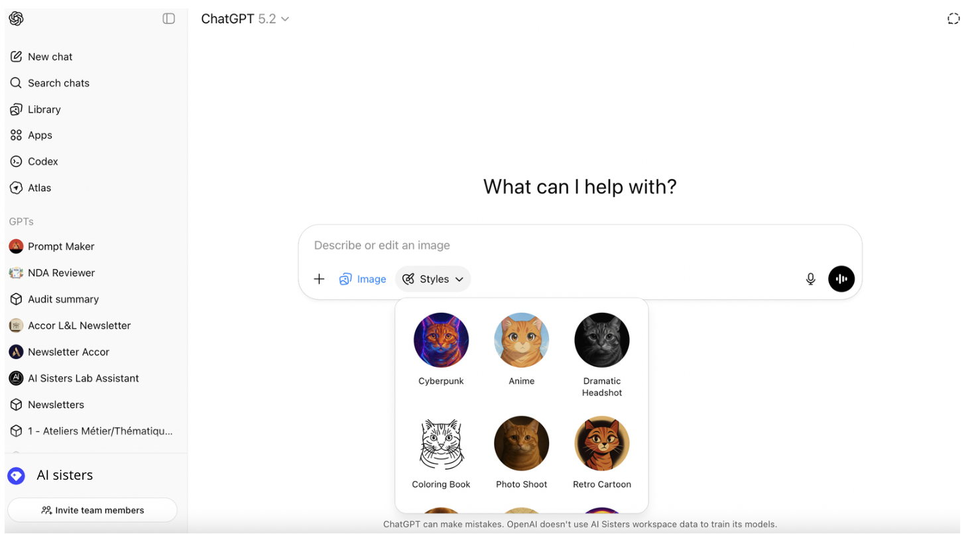
Task: Open the ChatGPT 5.2 model selector dropdown
Action: (245, 19)
